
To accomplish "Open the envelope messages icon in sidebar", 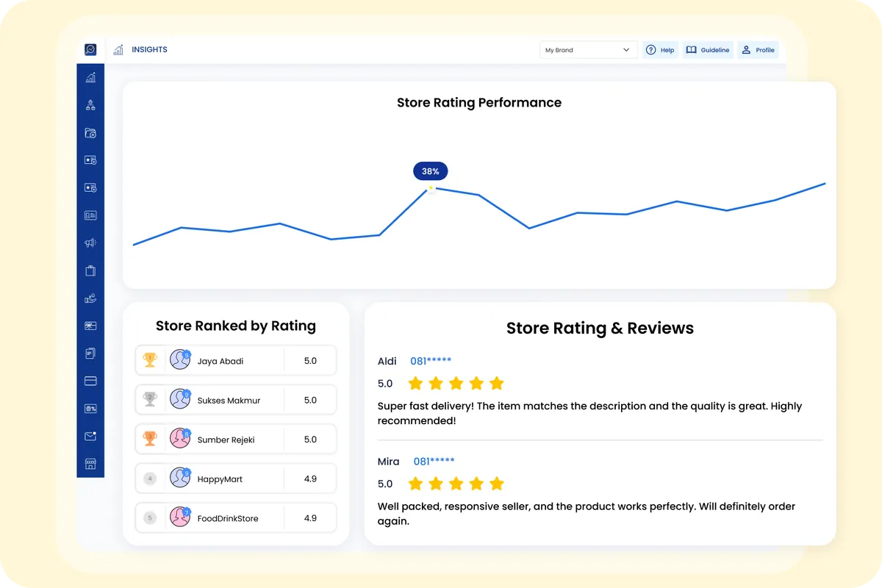I will (x=90, y=436).
